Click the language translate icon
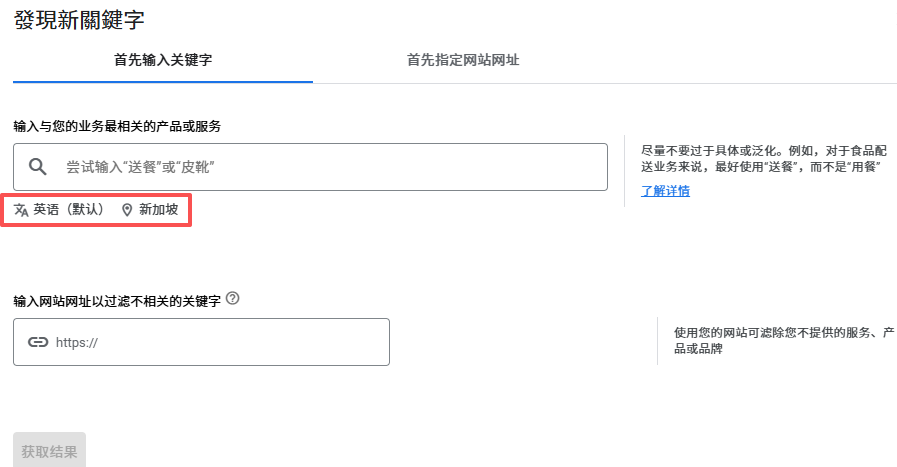 tap(21, 210)
